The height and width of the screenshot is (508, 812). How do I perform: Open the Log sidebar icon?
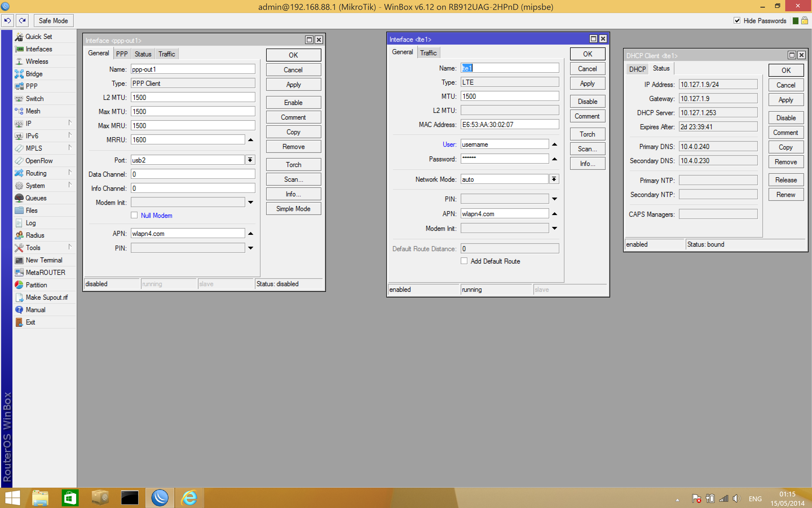click(x=19, y=223)
